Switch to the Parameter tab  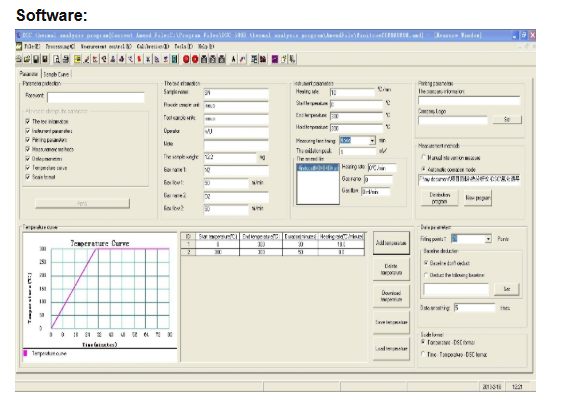click(29, 74)
